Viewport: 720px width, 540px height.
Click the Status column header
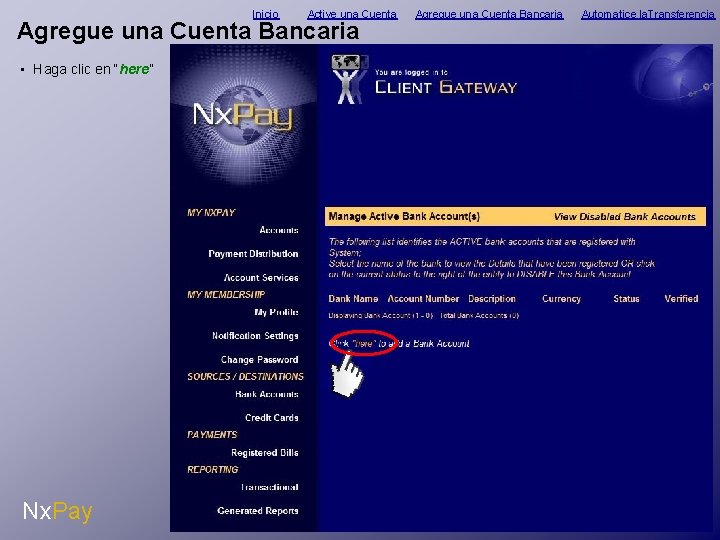coord(626,299)
